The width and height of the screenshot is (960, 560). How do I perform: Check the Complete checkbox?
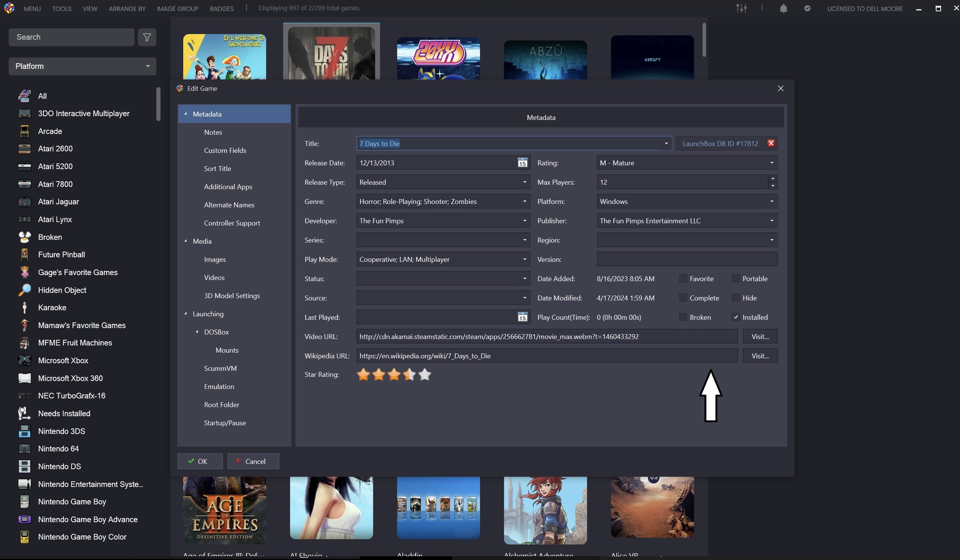[x=683, y=298]
